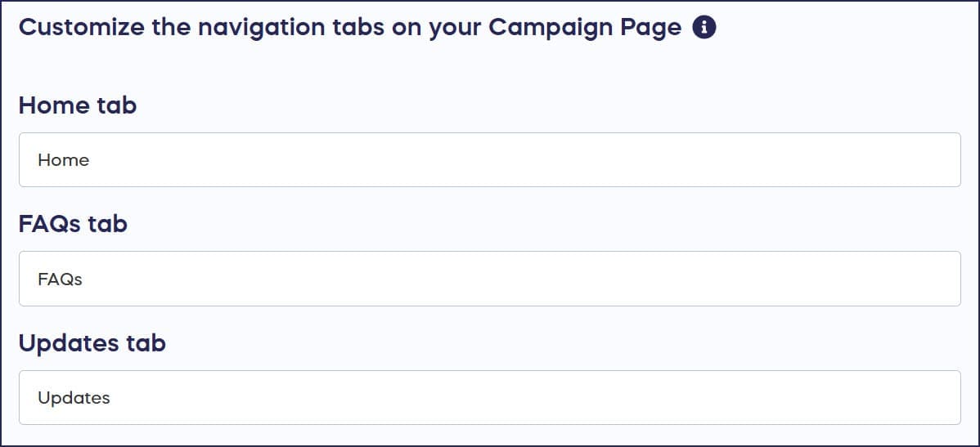Click the info icon beside the heading

[704, 28]
